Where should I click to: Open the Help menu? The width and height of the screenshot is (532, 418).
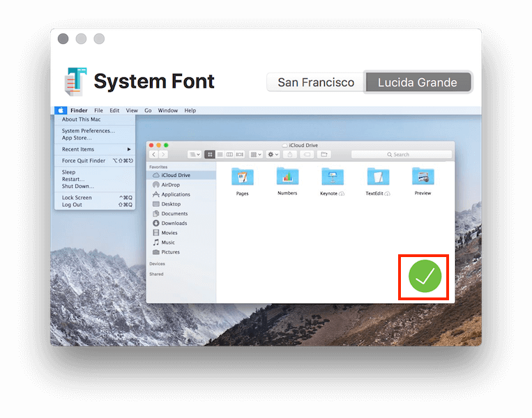click(x=190, y=111)
